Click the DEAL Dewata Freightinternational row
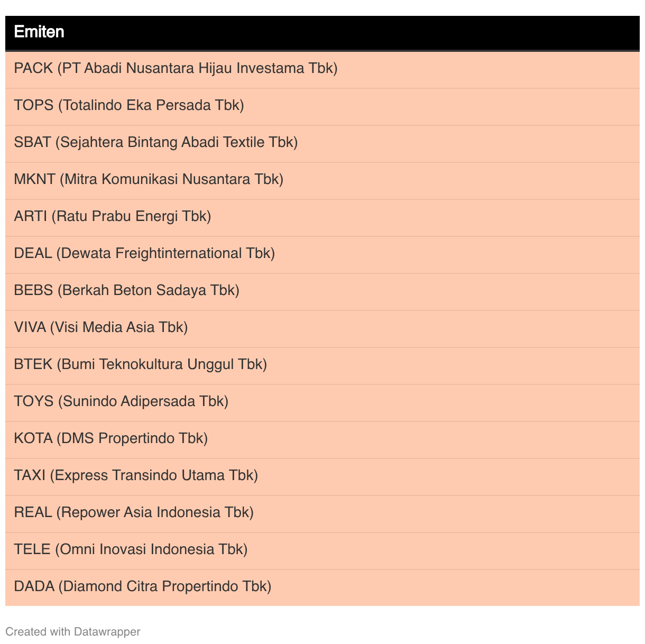 pyautogui.click(x=144, y=253)
